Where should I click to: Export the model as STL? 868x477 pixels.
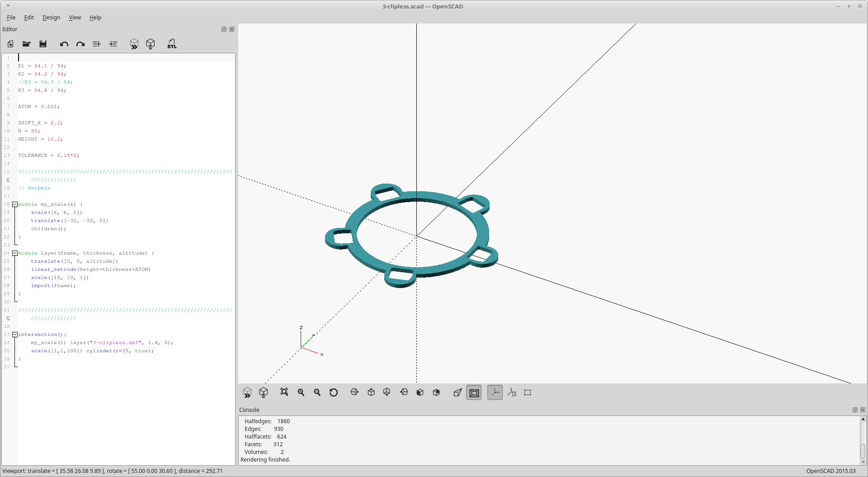172,44
